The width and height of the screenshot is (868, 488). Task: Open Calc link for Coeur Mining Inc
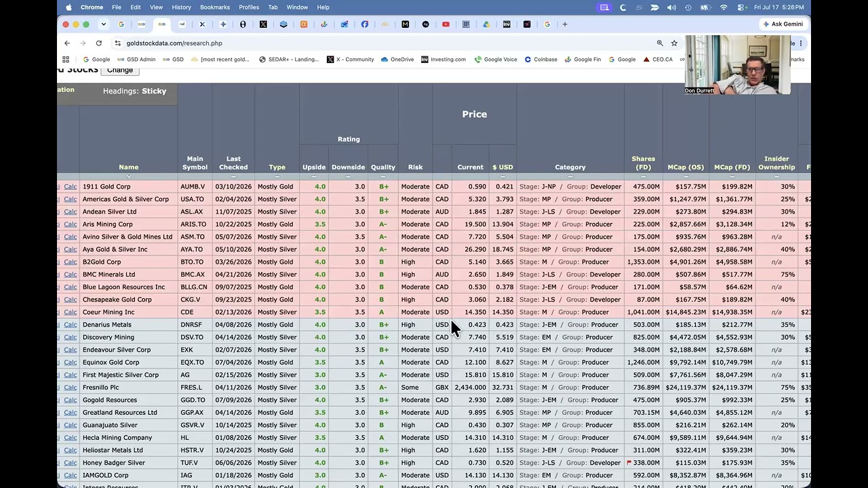click(x=71, y=312)
